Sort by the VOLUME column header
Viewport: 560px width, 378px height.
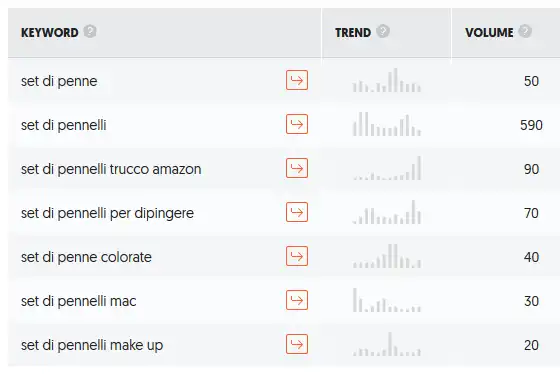489,33
